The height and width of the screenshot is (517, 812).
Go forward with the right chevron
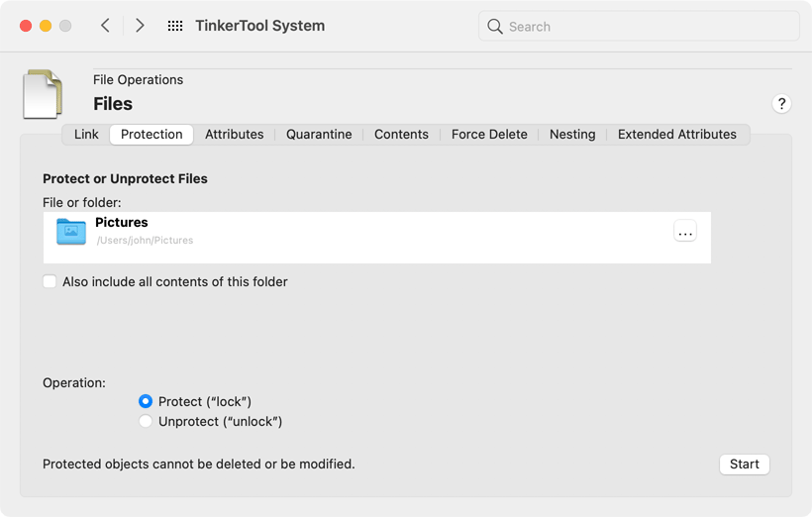(140, 26)
